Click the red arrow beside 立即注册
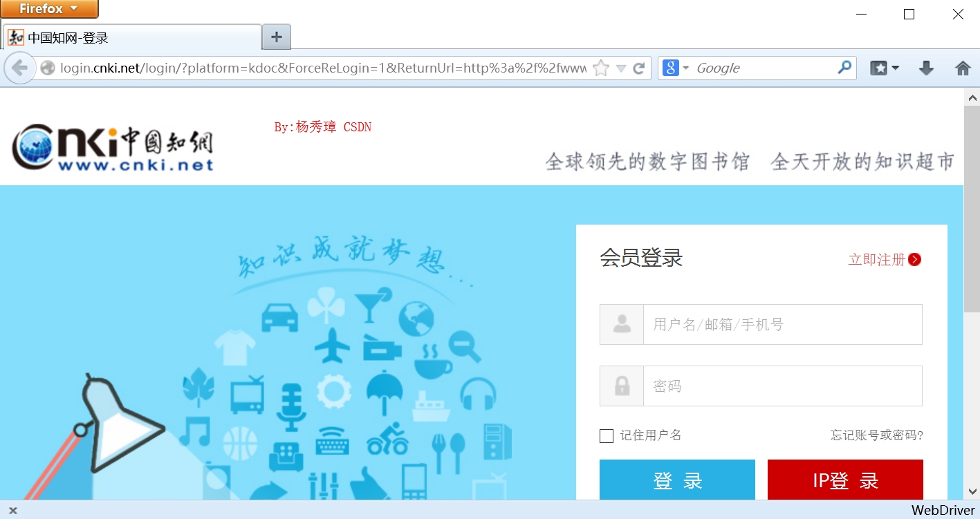 coord(915,260)
